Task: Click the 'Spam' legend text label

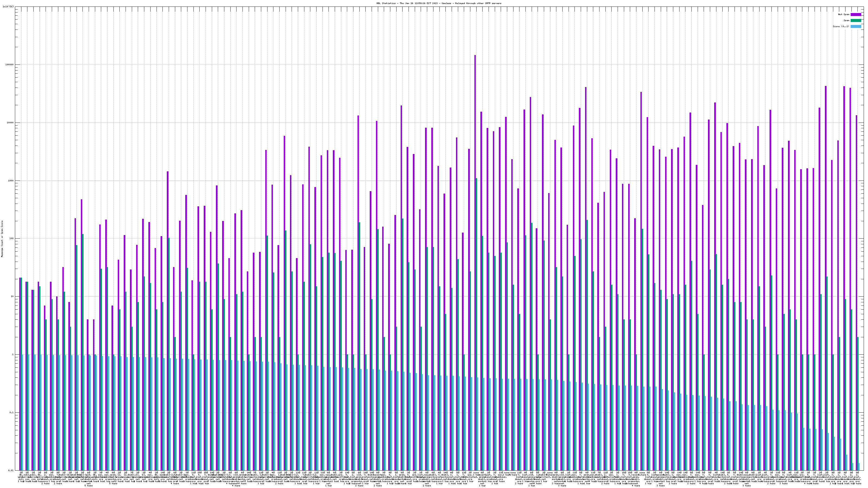Action: coord(846,21)
